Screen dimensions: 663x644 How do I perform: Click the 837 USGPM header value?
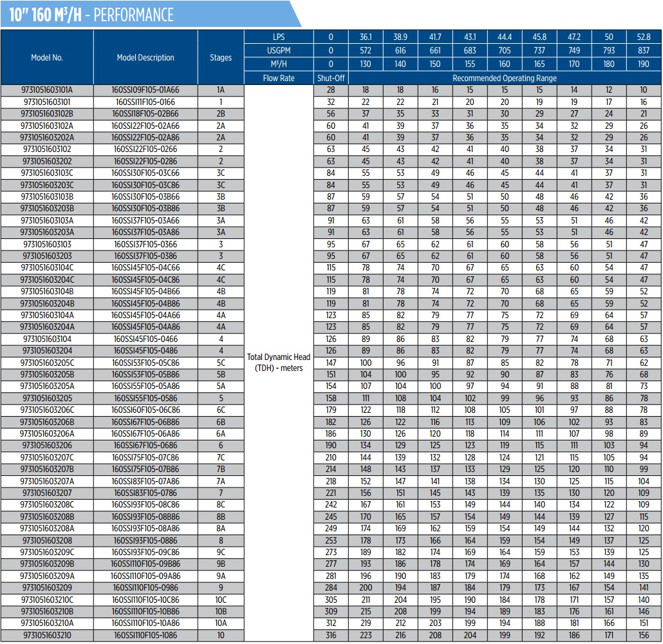click(x=643, y=50)
